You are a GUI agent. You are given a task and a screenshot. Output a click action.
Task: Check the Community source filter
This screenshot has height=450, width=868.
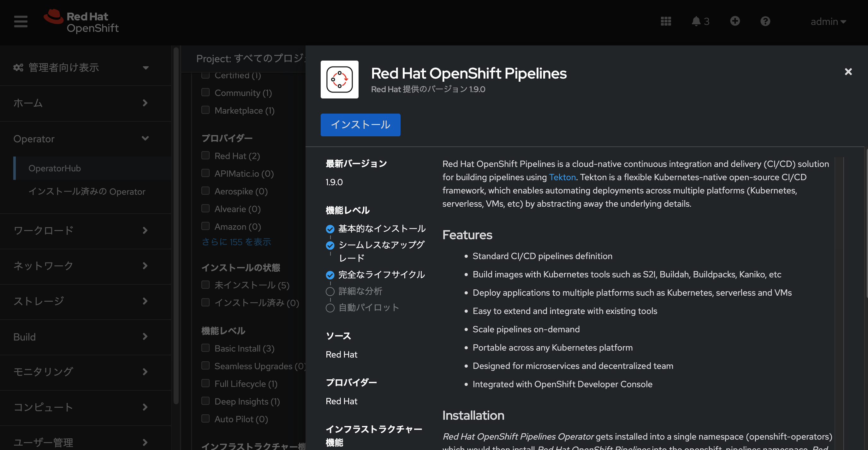coord(205,92)
